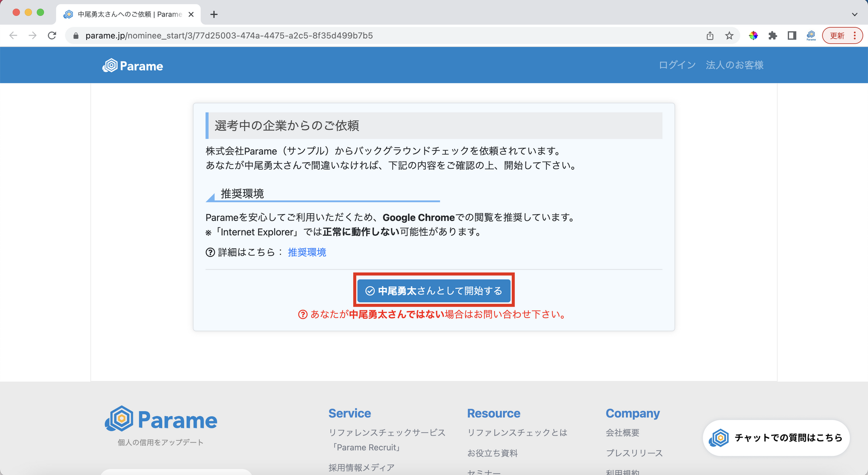Image resolution: width=868 pixels, height=475 pixels.
Task: Click the question mark icon beside 詳細はこちら
Action: click(210, 252)
